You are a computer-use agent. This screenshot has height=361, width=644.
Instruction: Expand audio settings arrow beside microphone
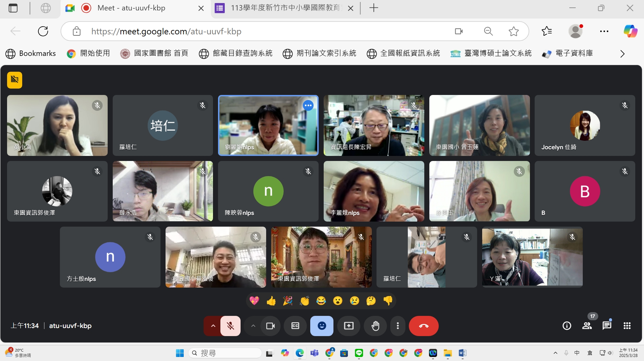213,326
